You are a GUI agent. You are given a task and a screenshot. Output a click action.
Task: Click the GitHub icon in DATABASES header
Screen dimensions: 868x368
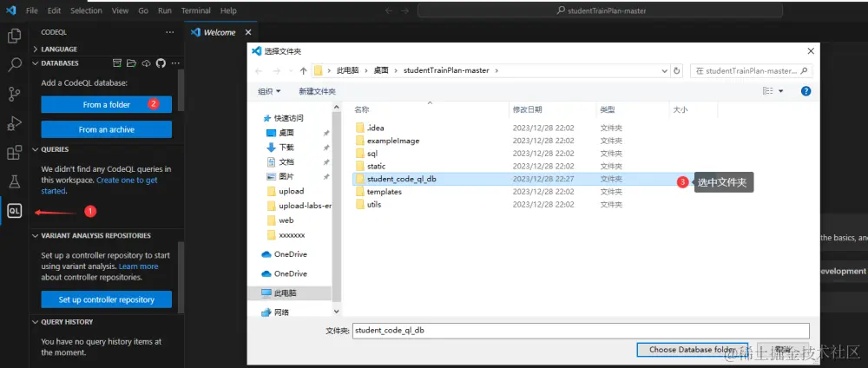[x=161, y=63]
